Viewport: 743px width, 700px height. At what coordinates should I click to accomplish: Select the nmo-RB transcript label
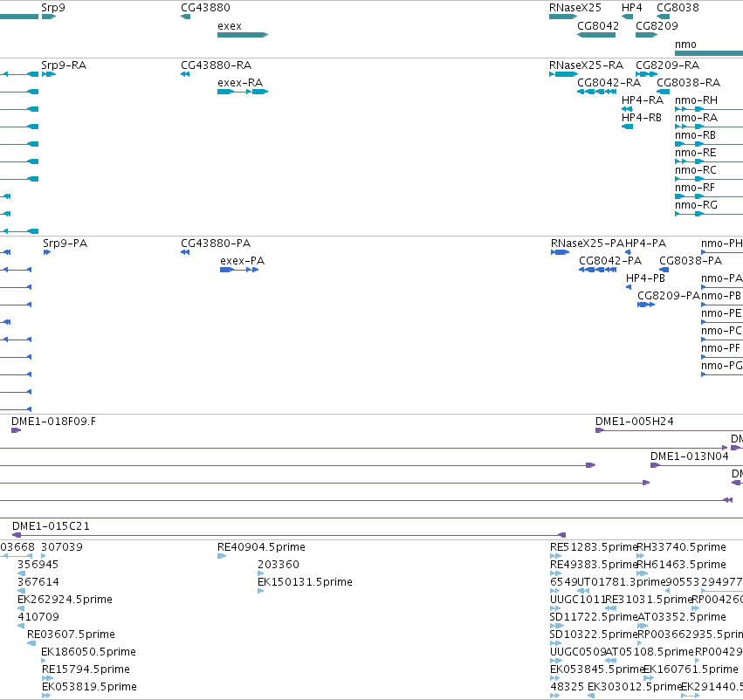(695, 135)
